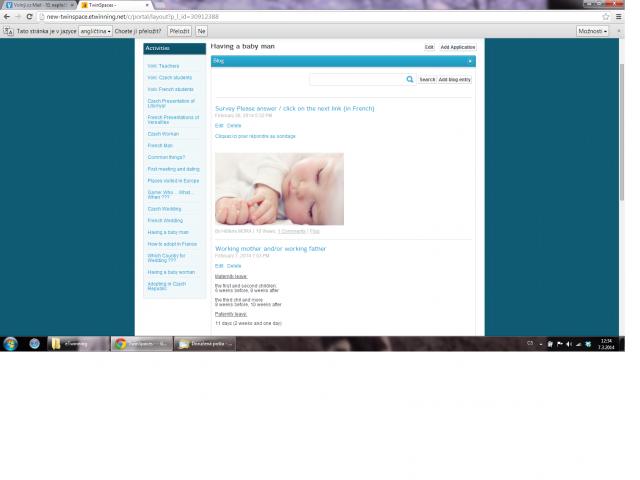Open Adopting in Czech Republic activity
Screen dimensions: 640x480
click(x=167, y=286)
